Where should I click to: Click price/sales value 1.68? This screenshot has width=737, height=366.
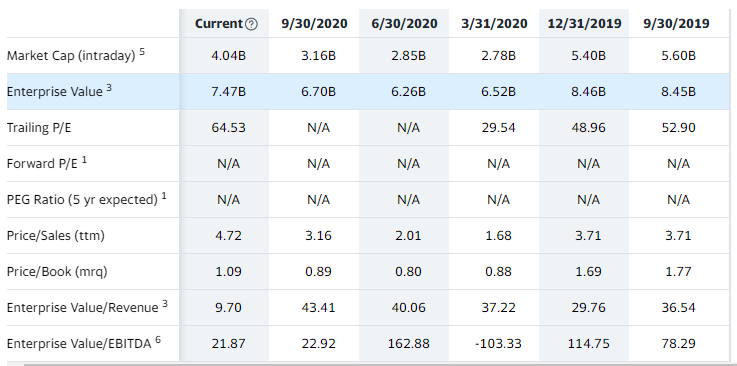(x=498, y=235)
